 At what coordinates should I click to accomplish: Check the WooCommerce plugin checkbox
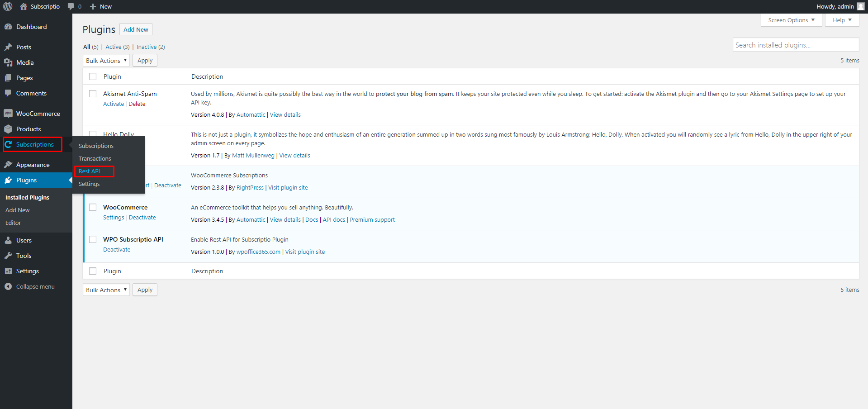93,207
